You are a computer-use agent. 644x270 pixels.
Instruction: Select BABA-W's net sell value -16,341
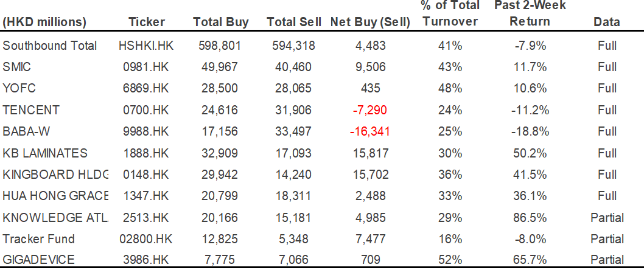pos(369,131)
